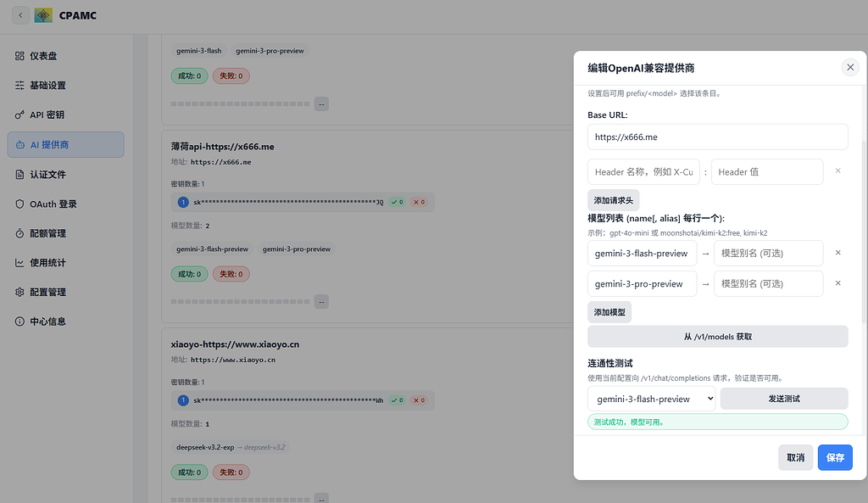Click the back arrow beside the CPAMC logo
The width and height of the screenshot is (868, 503).
(x=20, y=15)
